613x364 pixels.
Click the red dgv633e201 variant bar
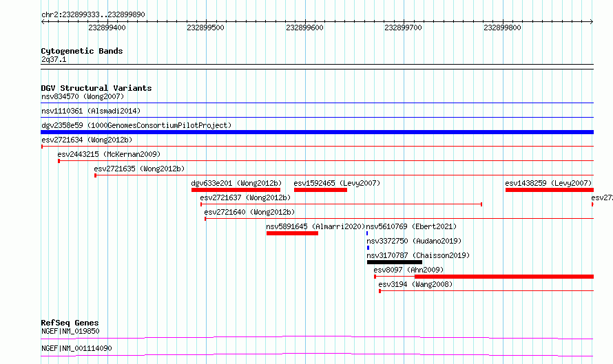[x=236, y=190]
